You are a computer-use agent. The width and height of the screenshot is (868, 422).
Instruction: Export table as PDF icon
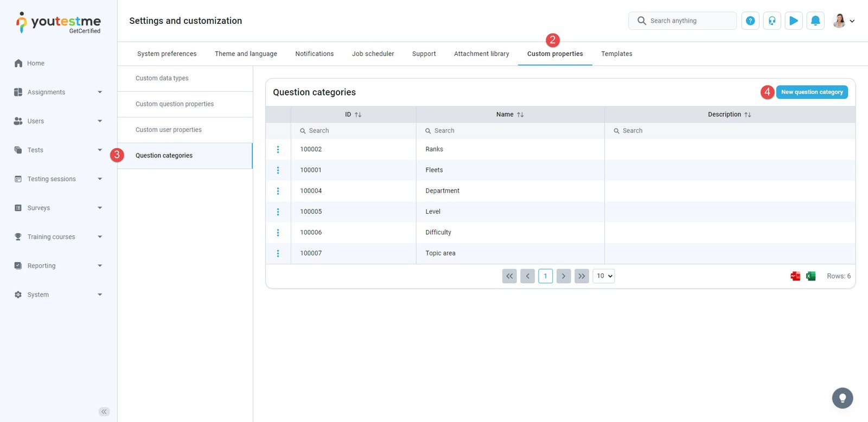(795, 276)
